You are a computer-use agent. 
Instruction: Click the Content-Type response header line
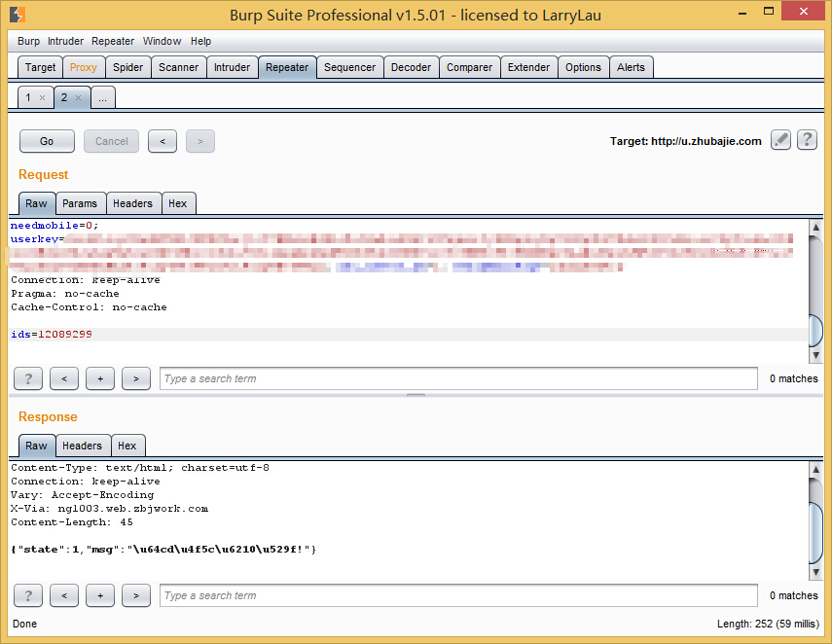139,468
